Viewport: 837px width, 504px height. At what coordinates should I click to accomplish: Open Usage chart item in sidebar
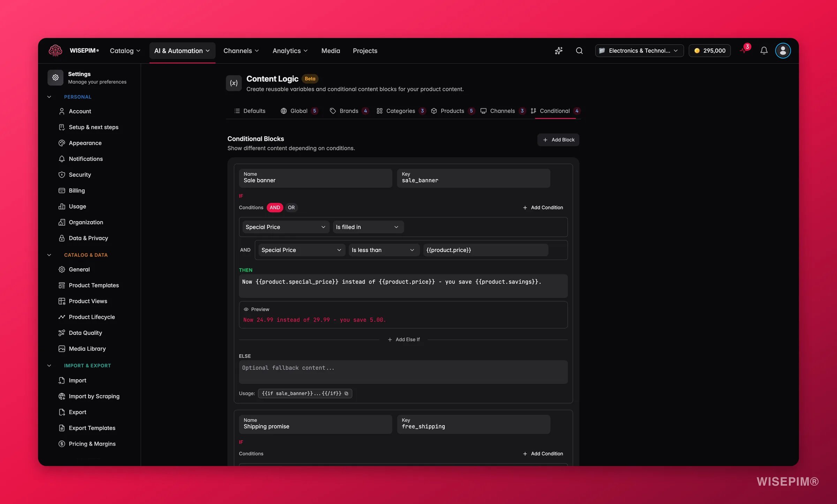click(x=77, y=206)
